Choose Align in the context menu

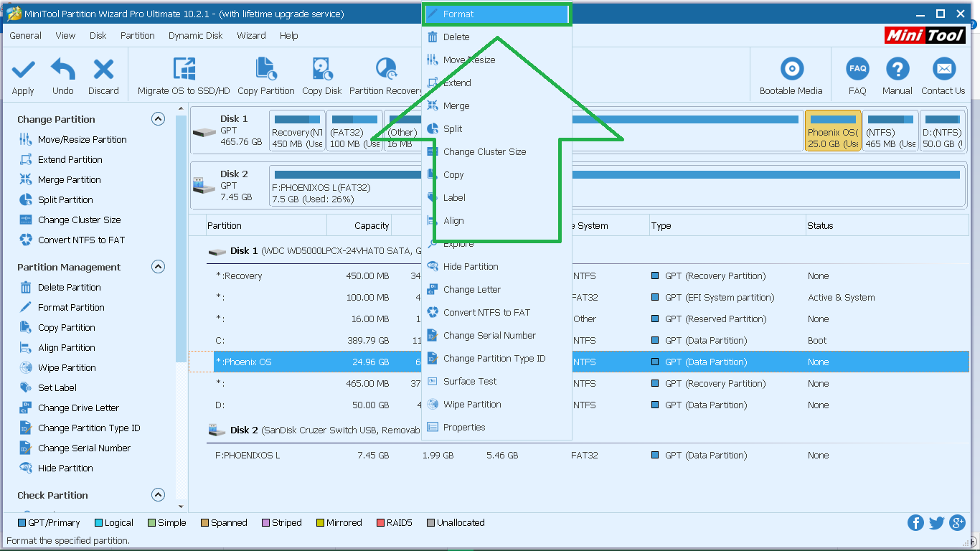[496, 221]
